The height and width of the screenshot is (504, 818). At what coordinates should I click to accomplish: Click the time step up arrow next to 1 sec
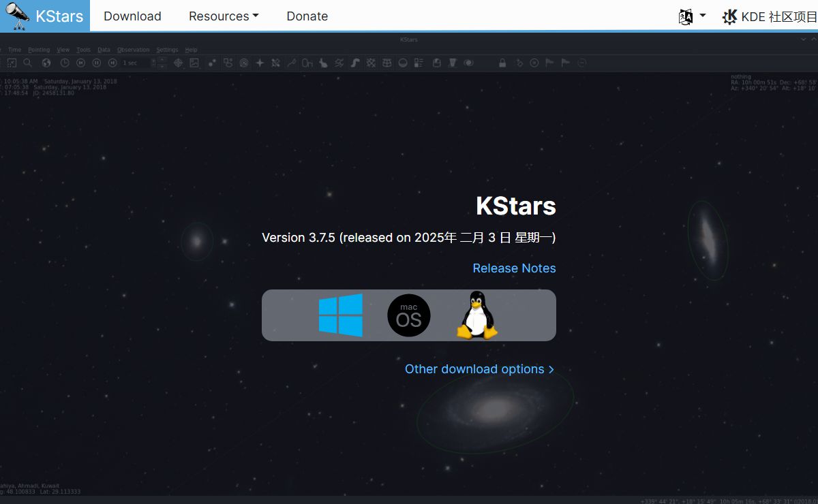(162, 59)
